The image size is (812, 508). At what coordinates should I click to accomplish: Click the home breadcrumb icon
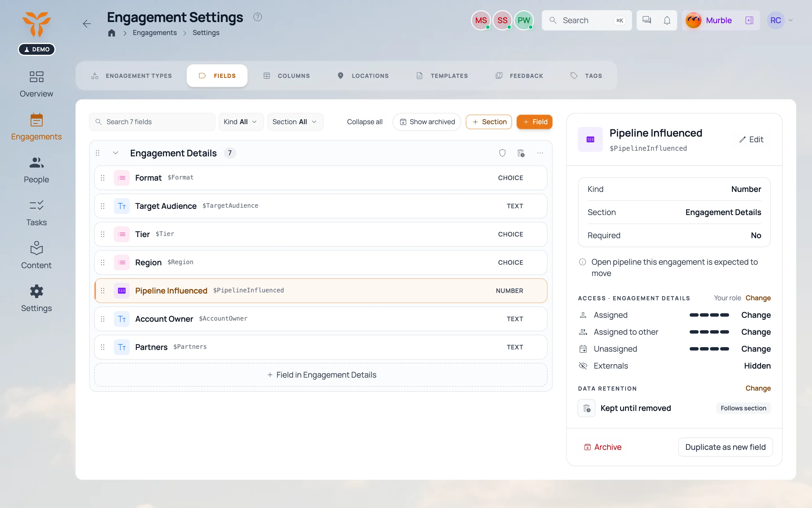click(x=111, y=33)
